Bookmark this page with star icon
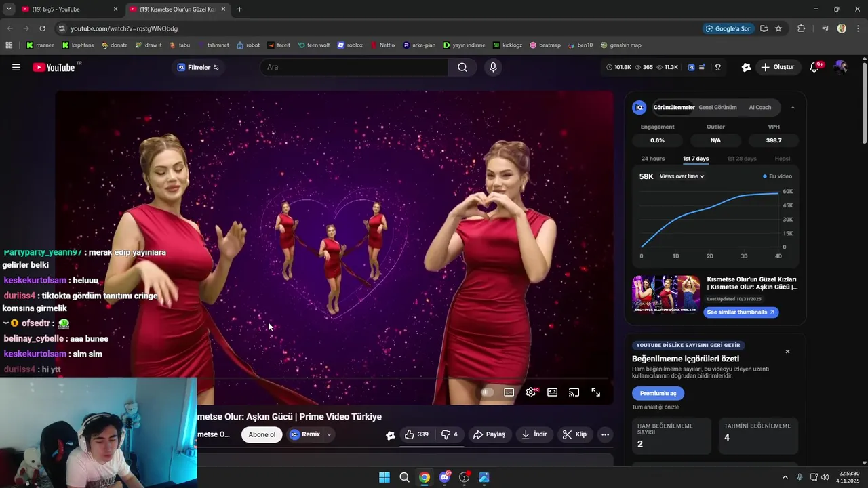 click(x=778, y=28)
